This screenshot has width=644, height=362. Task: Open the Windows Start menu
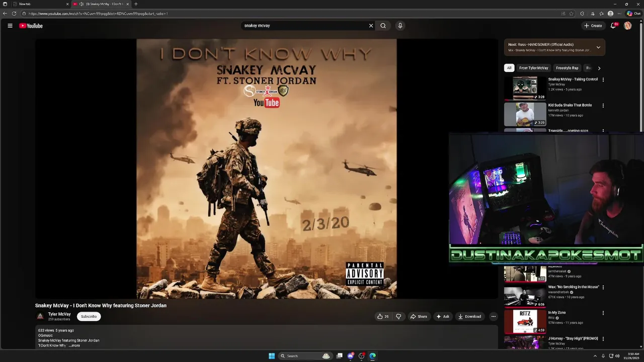click(x=272, y=356)
